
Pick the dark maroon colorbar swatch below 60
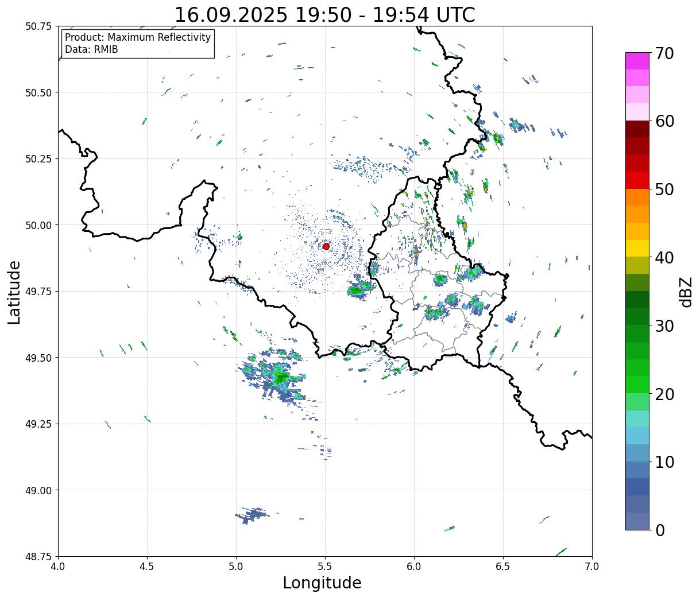tap(637, 129)
